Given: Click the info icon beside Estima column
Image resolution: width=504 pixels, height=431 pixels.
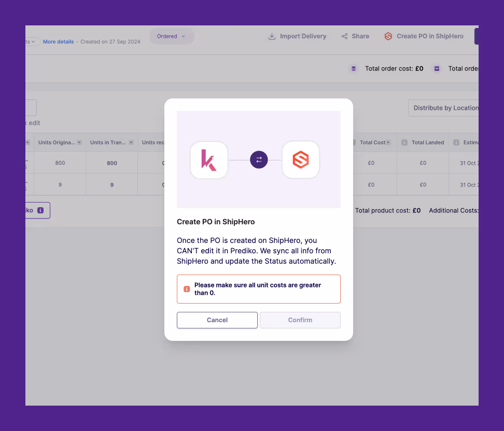Looking at the screenshot, I should point(456,142).
